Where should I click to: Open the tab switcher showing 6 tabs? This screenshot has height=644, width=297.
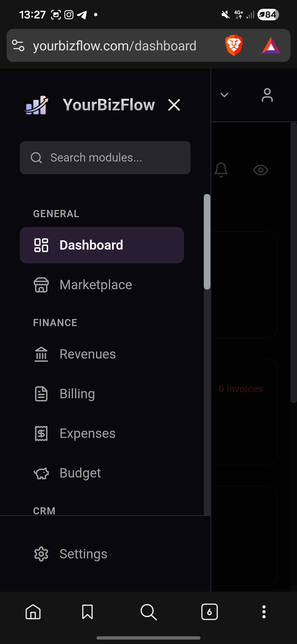pos(209,612)
